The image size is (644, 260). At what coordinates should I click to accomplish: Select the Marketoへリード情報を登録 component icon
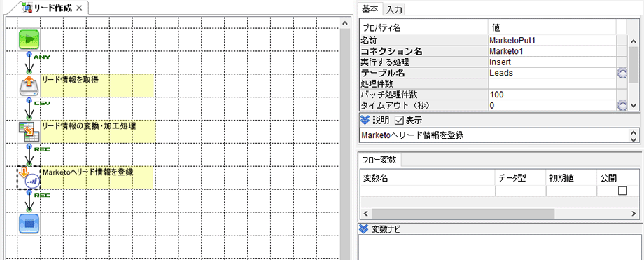tap(29, 177)
